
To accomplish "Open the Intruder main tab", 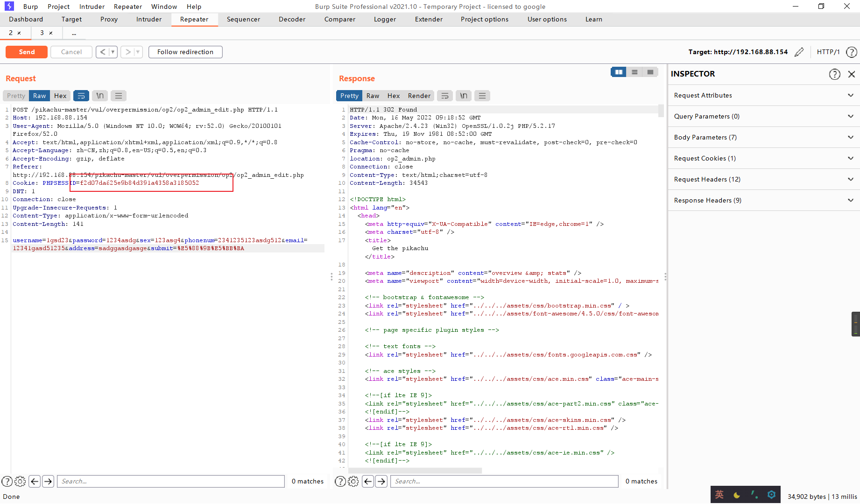I will pyautogui.click(x=149, y=19).
